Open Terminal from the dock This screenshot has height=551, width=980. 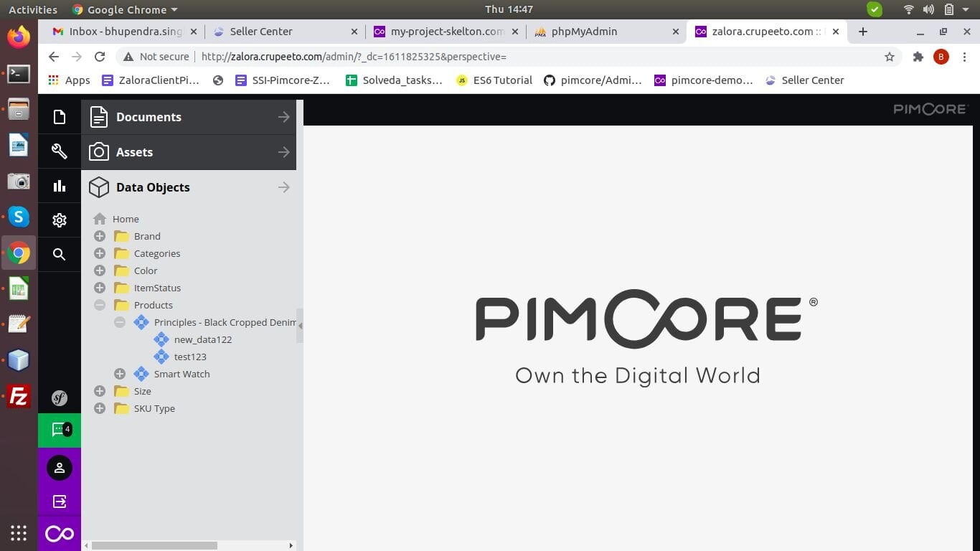(19, 72)
